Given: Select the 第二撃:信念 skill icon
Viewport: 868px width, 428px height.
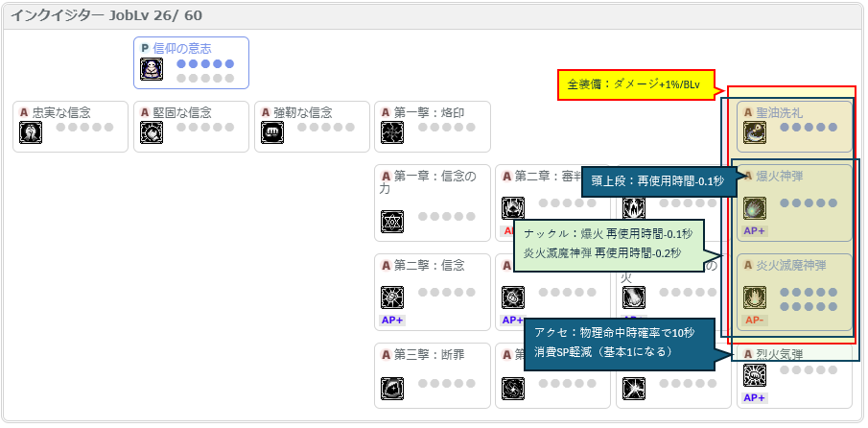Looking at the screenshot, I should 392,297.
